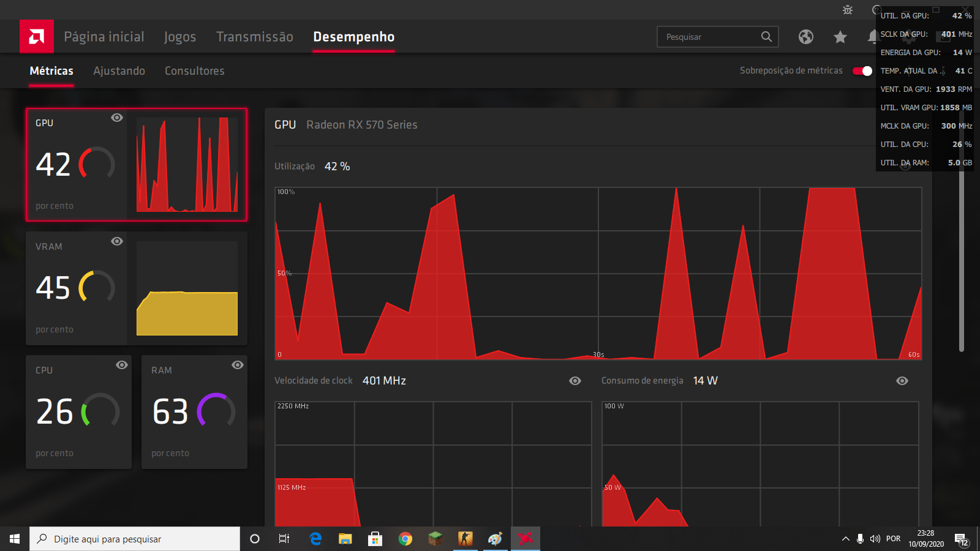
Task: Toggle Sobreposição de métricas switch
Action: pos(862,71)
